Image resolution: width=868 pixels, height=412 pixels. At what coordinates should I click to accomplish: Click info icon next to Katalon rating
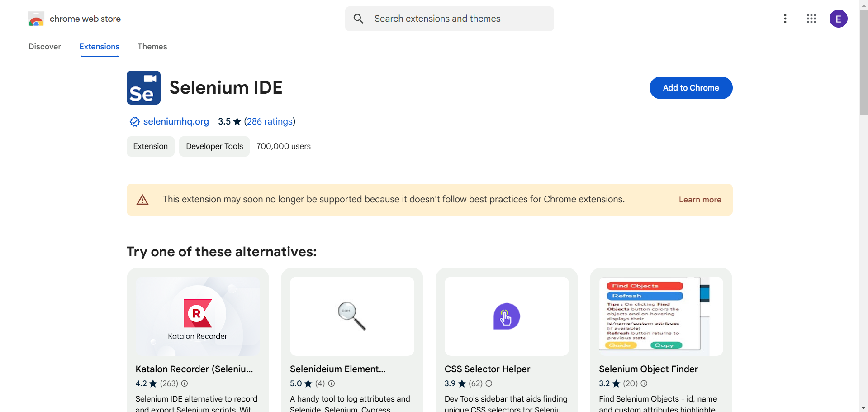point(185,383)
